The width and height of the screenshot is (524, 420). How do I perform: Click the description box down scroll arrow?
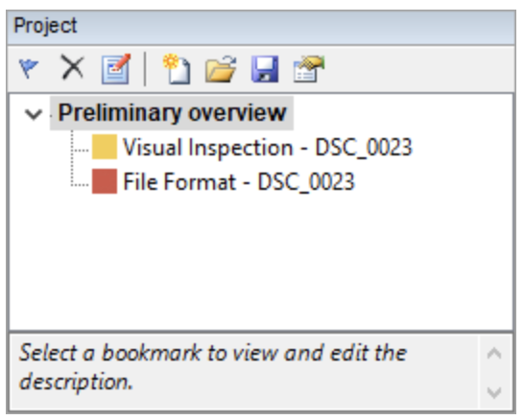tap(494, 392)
